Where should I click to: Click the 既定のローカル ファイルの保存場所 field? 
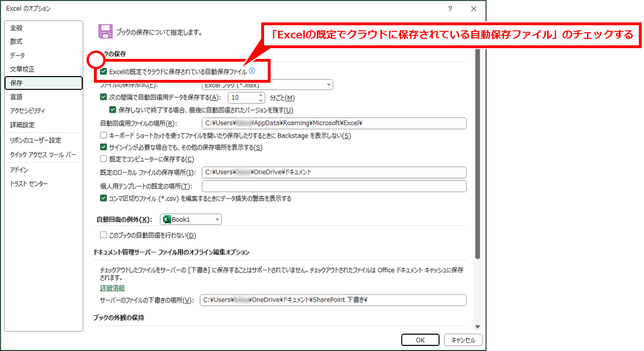tap(334, 172)
